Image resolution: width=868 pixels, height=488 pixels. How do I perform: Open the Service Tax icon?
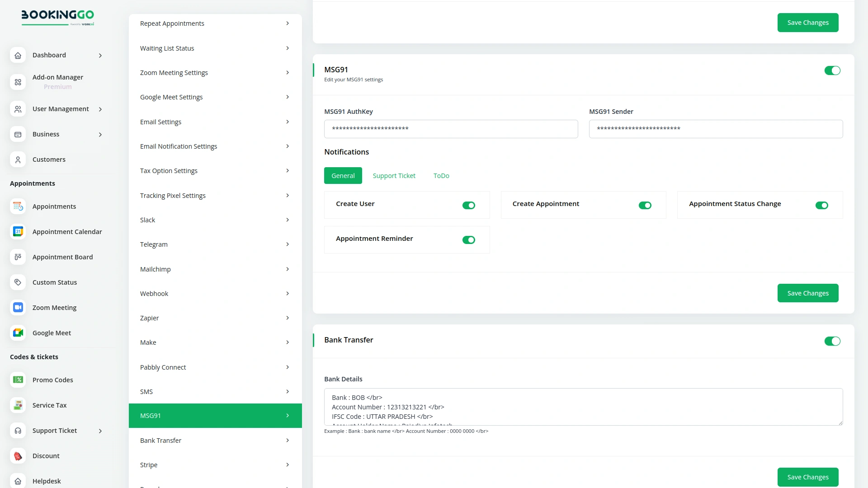pos(18,405)
